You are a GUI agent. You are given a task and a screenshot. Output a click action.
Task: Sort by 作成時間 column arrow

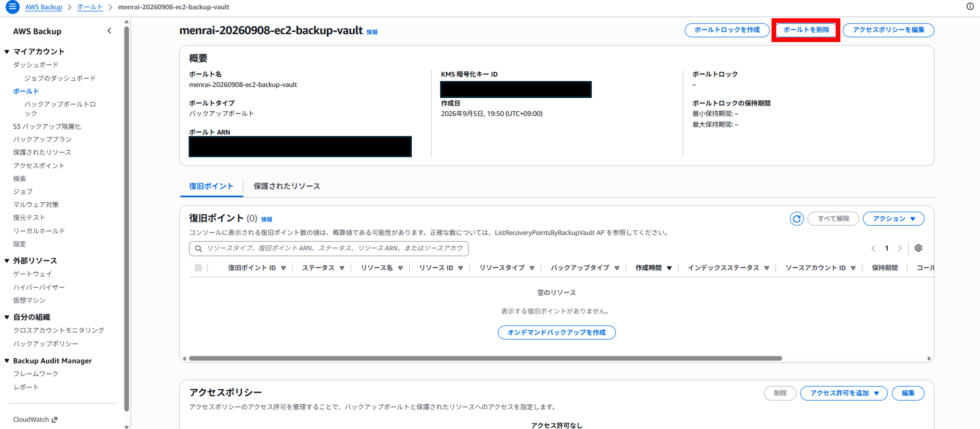(669, 268)
